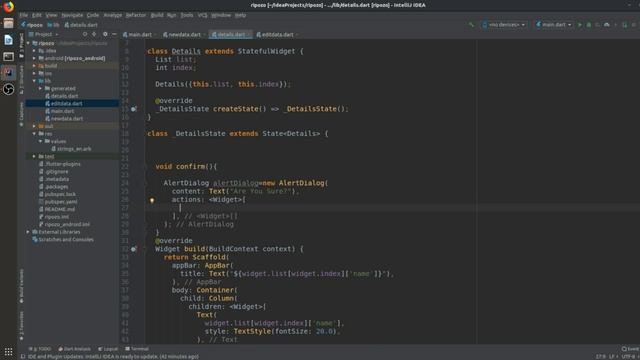Open the File menu

pyautogui.click(x=24, y=15)
